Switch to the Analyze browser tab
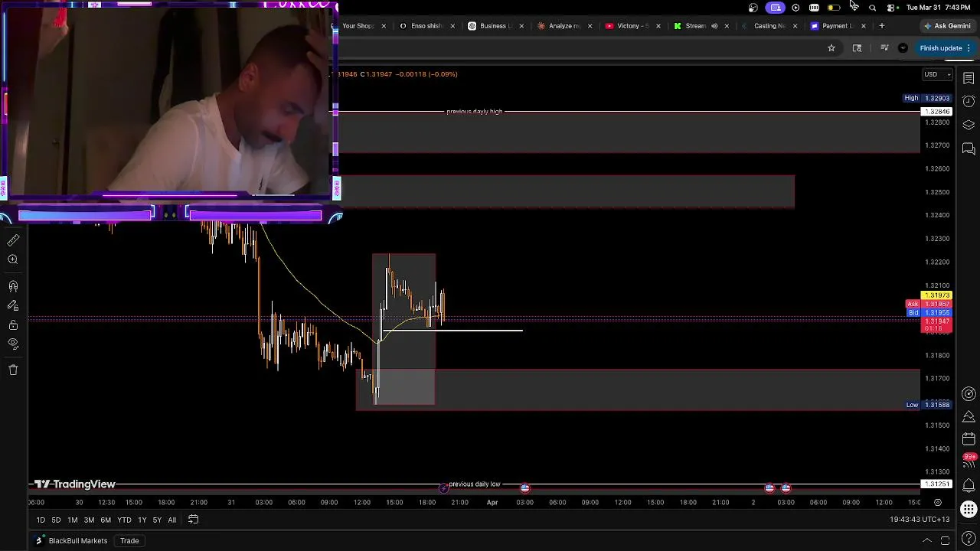Image resolution: width=980 pixels, height=551 pixels. pyautogui.click(x=563, y=26)
